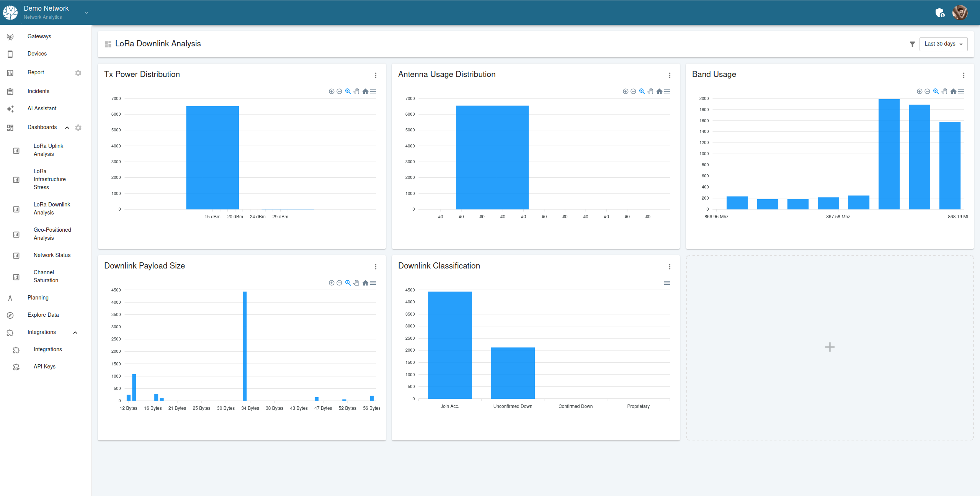Expand Demo Network selector chevron

tap(87, 13)
